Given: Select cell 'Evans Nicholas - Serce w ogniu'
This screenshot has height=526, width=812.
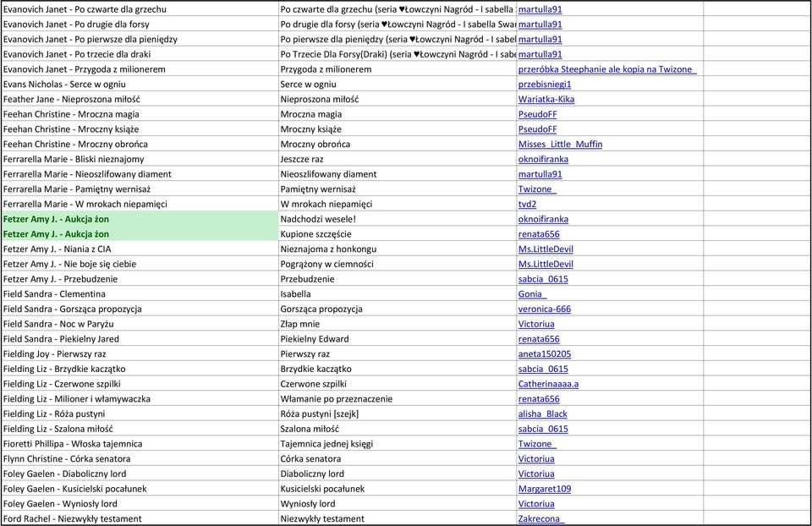Looking at the screenshot, I should 140,84.
